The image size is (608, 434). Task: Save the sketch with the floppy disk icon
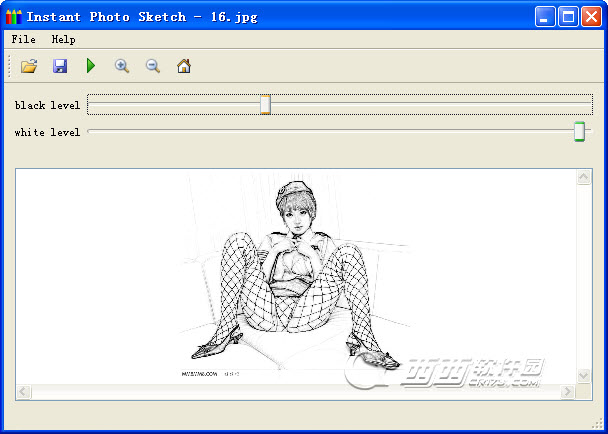pyautogui.click(x=60, y=66)
